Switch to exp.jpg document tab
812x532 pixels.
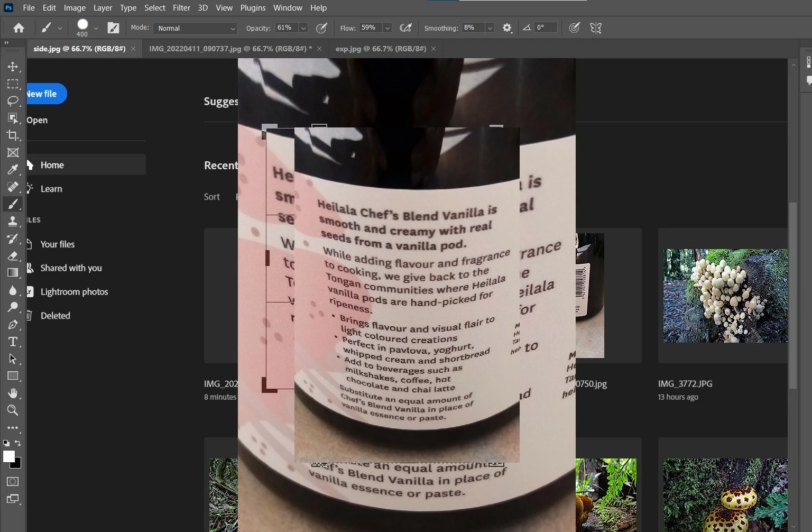(x=381, y=49)
